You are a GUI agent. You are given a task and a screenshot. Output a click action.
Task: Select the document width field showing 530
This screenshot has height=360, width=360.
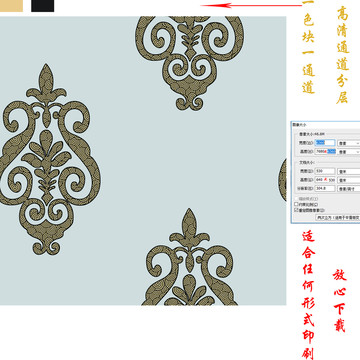pyautogui.click(x=325, y=171)
